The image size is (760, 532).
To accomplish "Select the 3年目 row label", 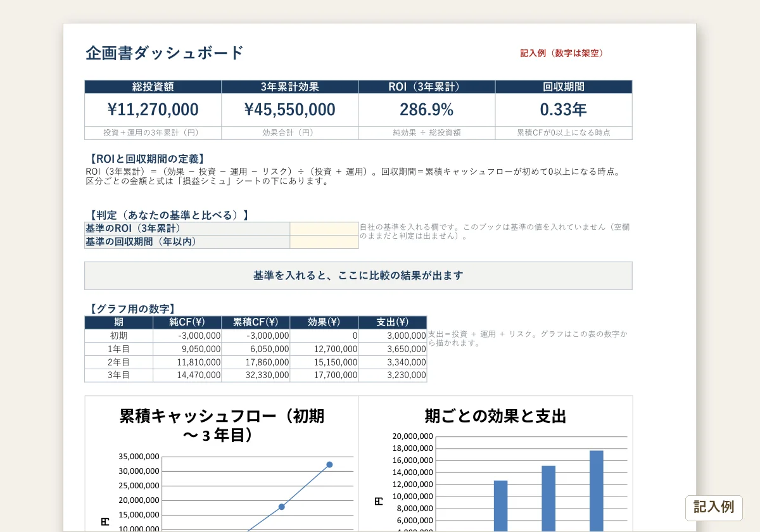I will [119, 376].
